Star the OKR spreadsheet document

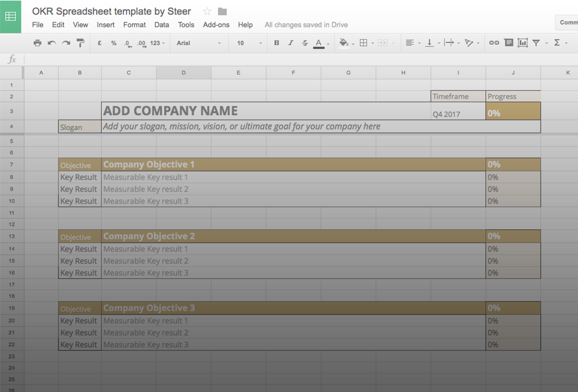point(207,11)
